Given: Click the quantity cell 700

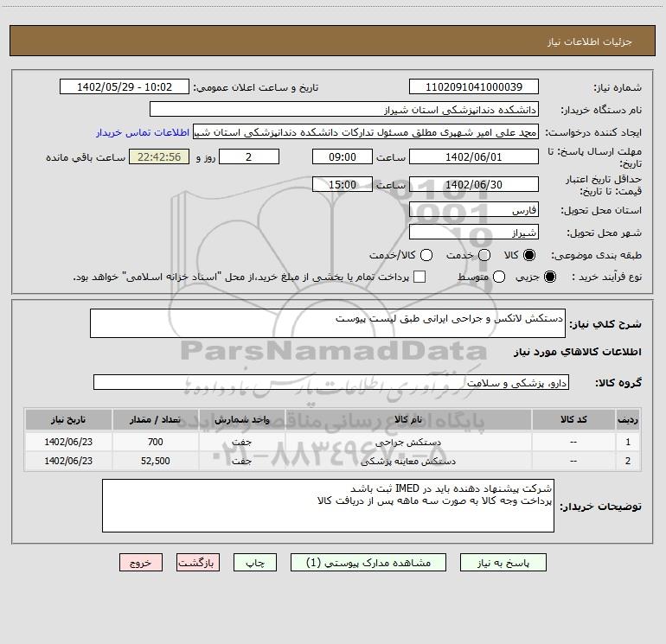Looking at the screenshot, I should coord(155,442).
